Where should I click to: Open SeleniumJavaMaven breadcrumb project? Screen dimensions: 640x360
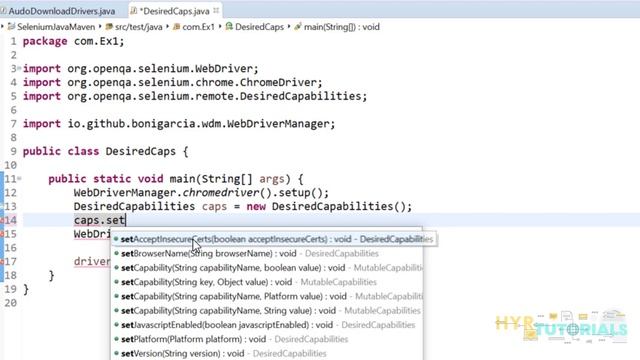(x=56, y=27)
